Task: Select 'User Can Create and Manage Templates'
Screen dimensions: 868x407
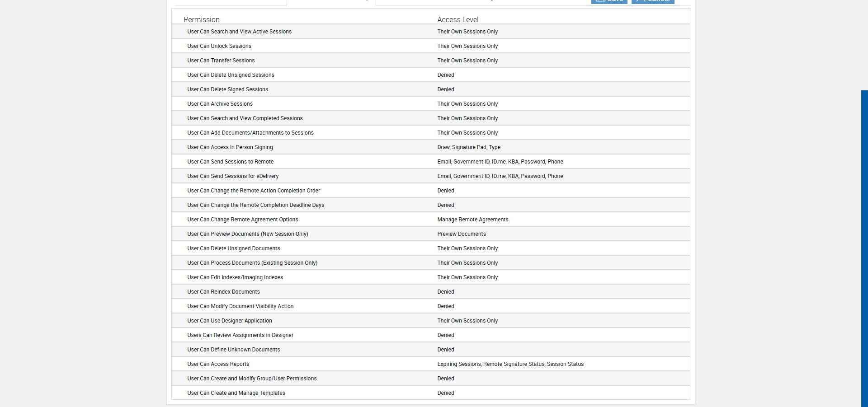Action: click(x=236, y=393)
